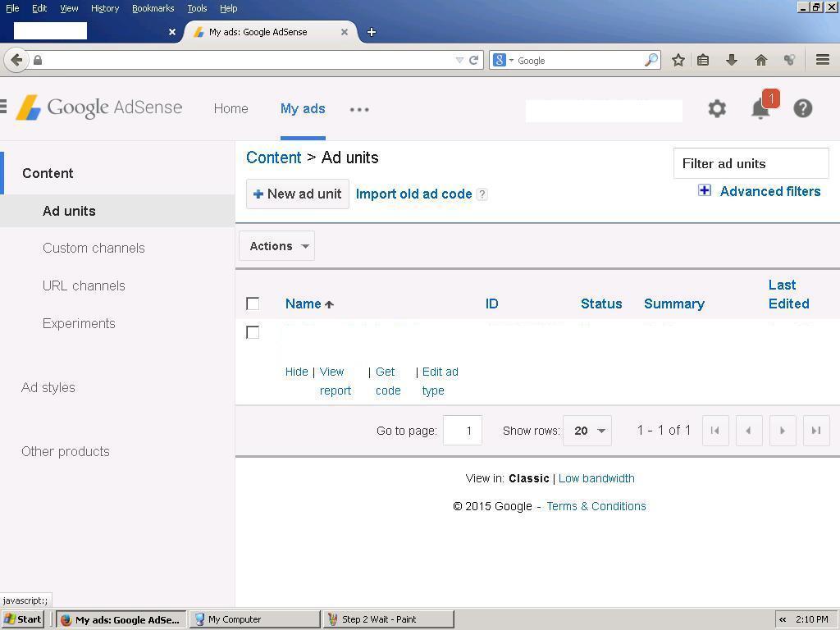
Task: Click the padlock site identity icon
Action: click(x=38, y=60)
